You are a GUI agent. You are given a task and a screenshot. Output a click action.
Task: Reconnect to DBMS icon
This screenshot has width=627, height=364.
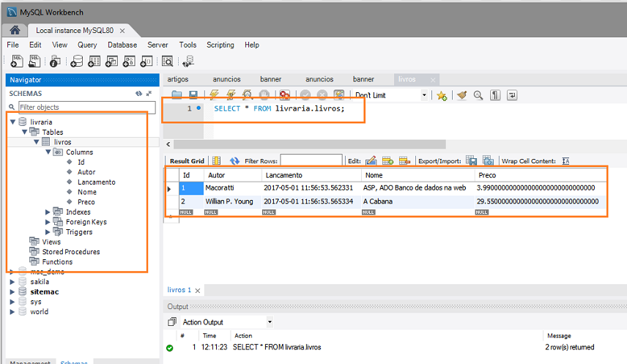coord(188,62)
